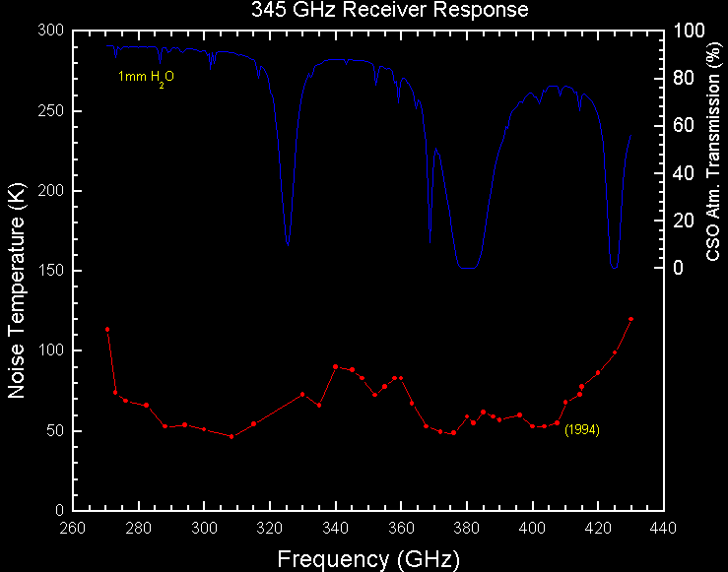Click the 'Frequency (GHz)' x-axis label
Image resolution: width=728 pixels, height=572 pixels.
[367, 558]
